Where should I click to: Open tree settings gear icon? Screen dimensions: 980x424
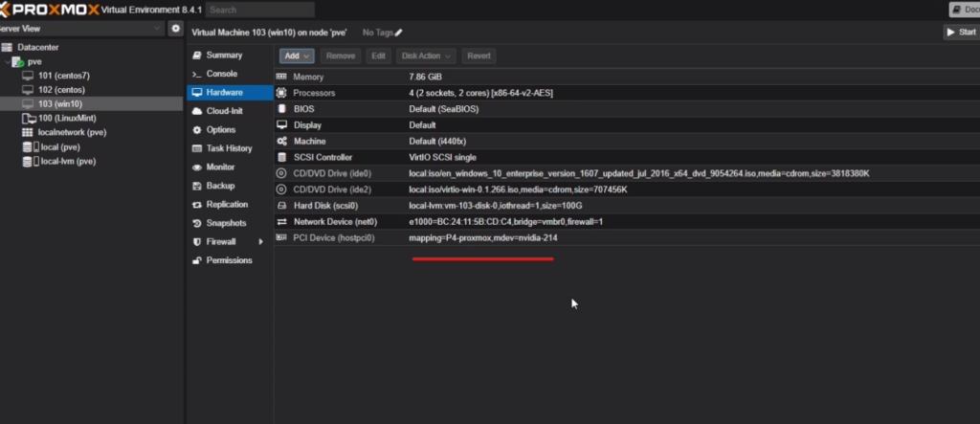(176, 29)
